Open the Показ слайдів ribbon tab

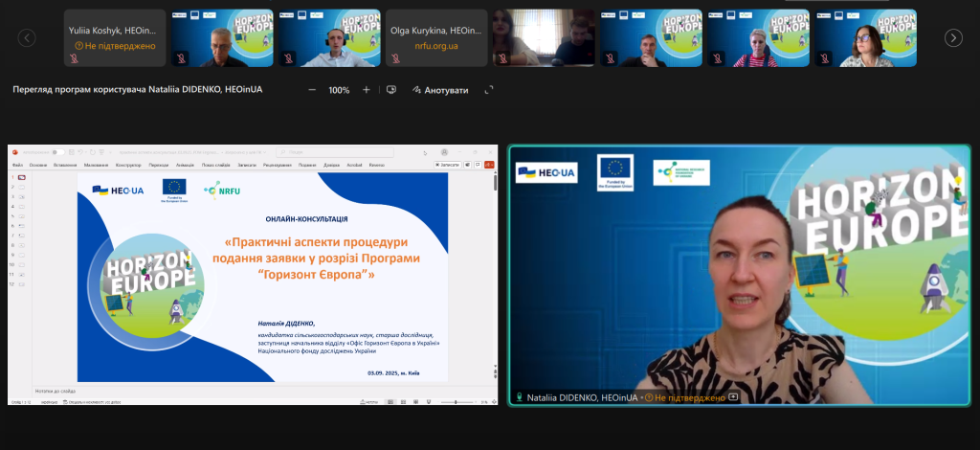click(215, 165)
